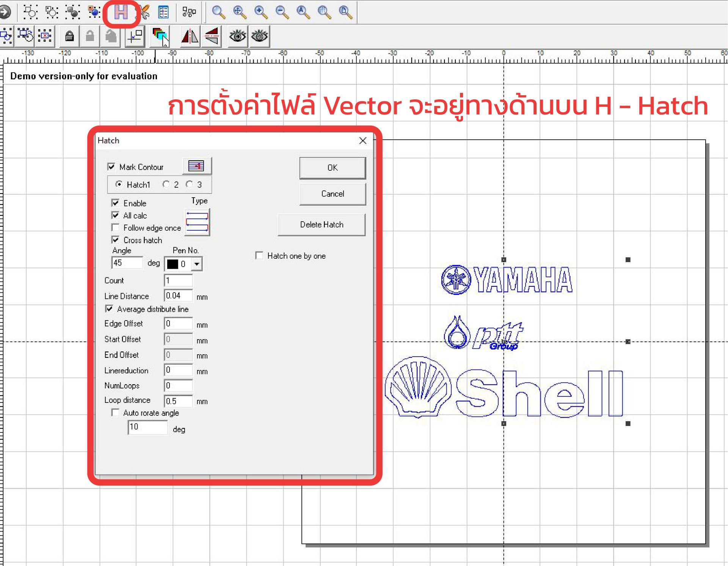Click the hatch Type pattern button
The height and width of the screenshot is (566, 728).
197,222
